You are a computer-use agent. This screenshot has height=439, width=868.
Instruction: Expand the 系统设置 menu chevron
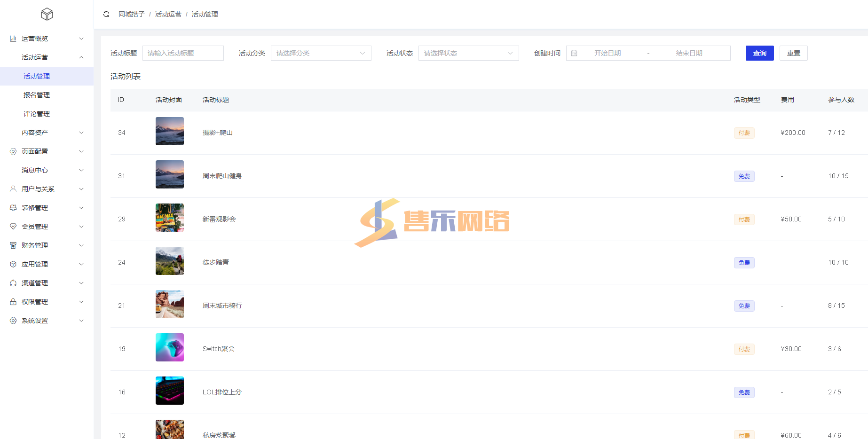[81, 321]
